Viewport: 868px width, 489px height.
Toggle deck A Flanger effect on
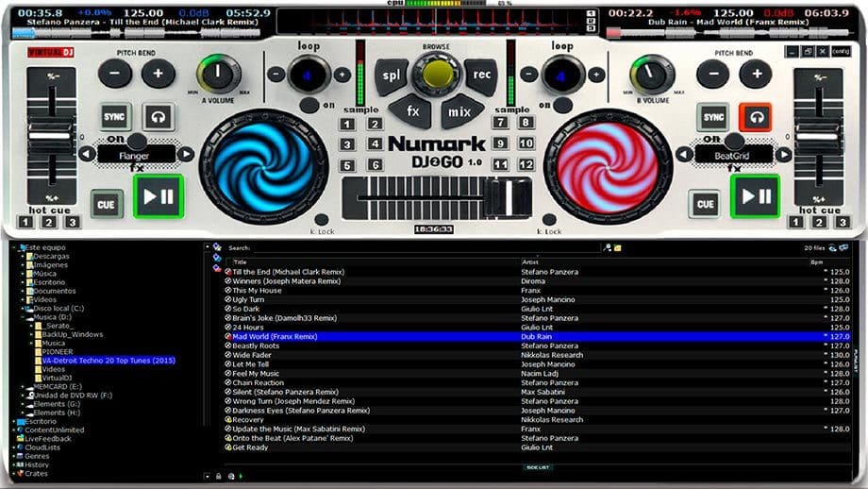137,140
